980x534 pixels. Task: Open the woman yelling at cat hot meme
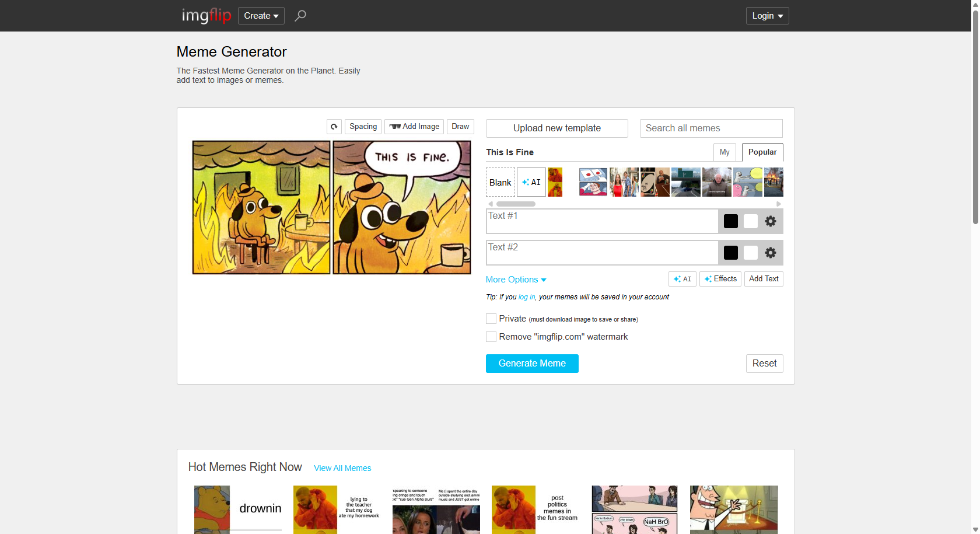click(x=436, y=509)
